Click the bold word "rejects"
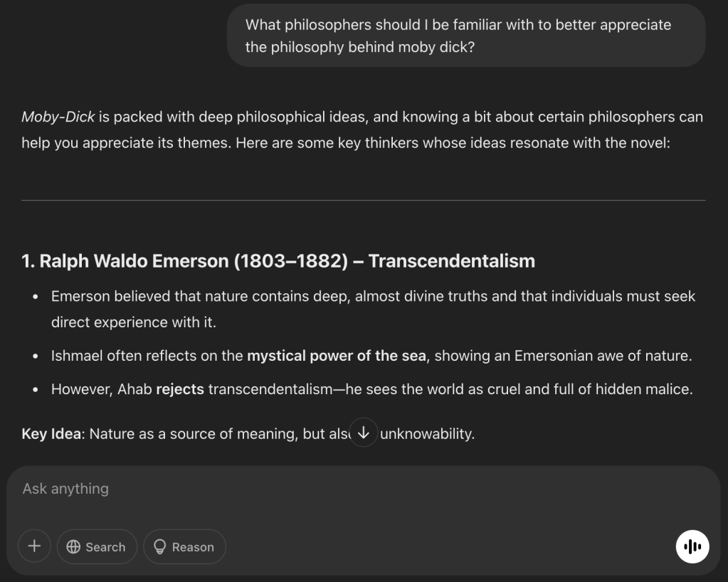 pos(179,389)
